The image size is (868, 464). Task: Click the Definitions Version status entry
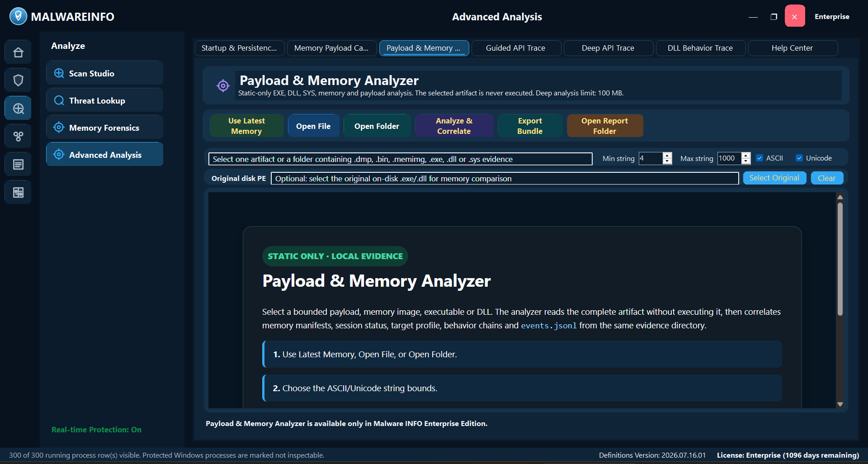tap(652, 455)
